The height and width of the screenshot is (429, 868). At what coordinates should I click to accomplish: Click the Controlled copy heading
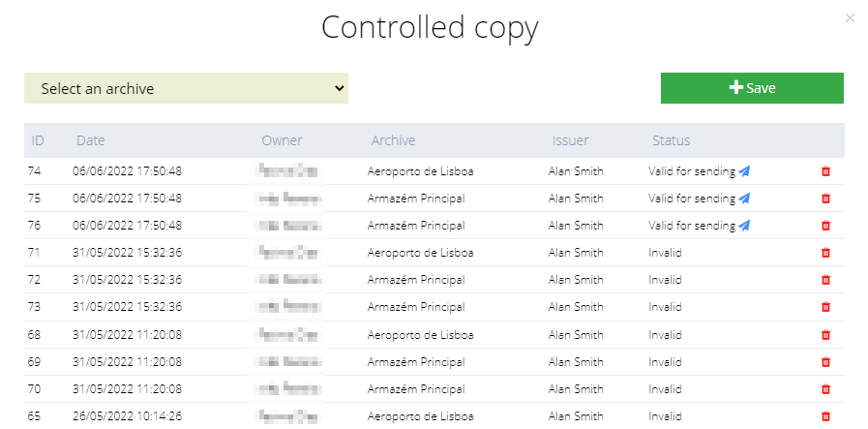tap(430, 28)
